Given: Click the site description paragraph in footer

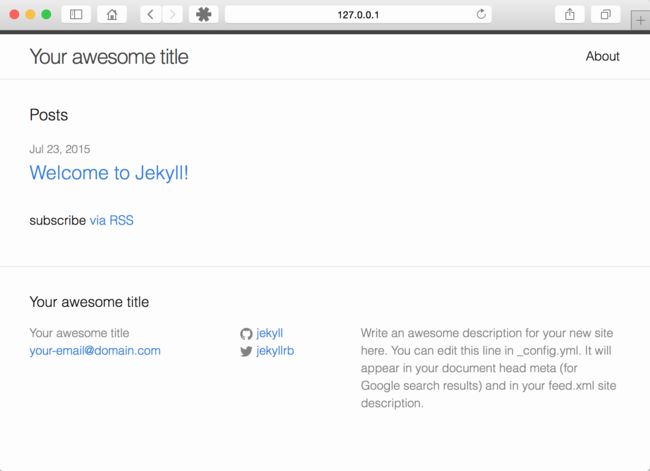Looking at the screenshot, I should [488, 368].
